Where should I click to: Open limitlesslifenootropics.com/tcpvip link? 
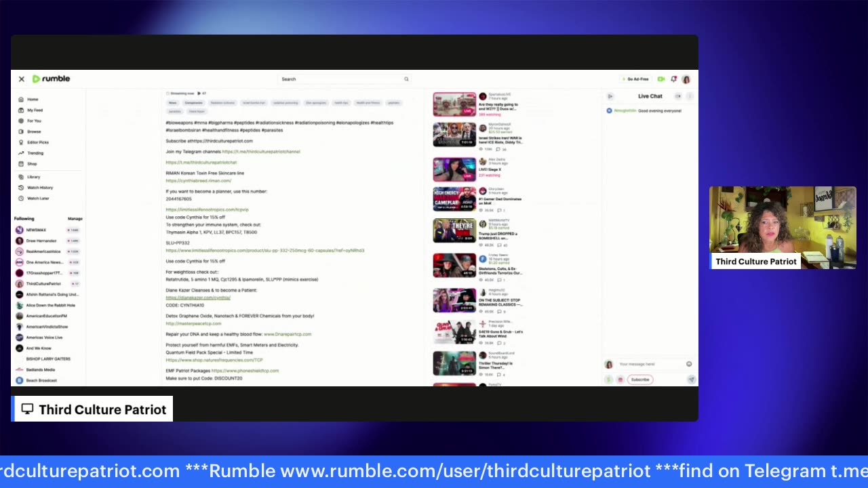pyautogui.click(x=207, y=210)
